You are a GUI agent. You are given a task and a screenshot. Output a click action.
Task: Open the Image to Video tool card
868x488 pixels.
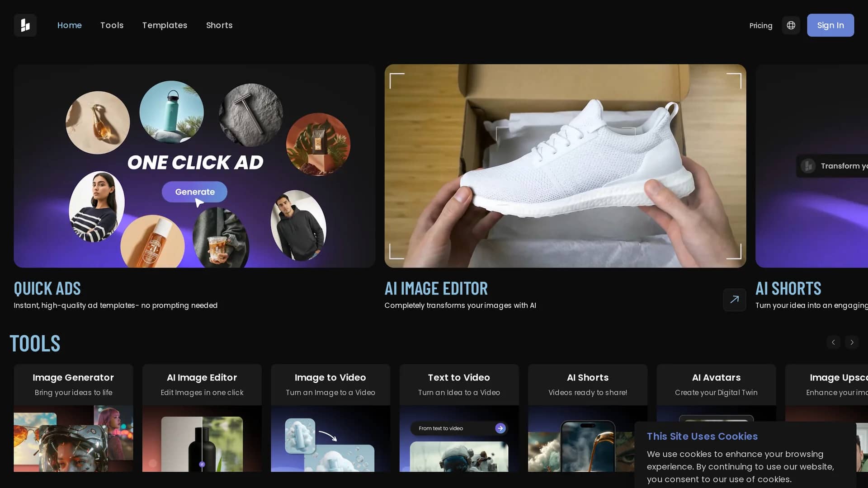[x=330, y=418]
